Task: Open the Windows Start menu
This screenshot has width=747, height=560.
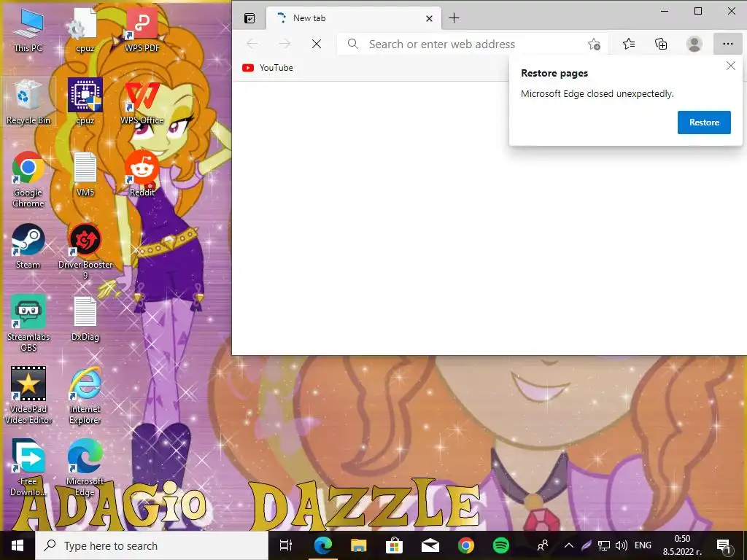Action: pos(18,545)
